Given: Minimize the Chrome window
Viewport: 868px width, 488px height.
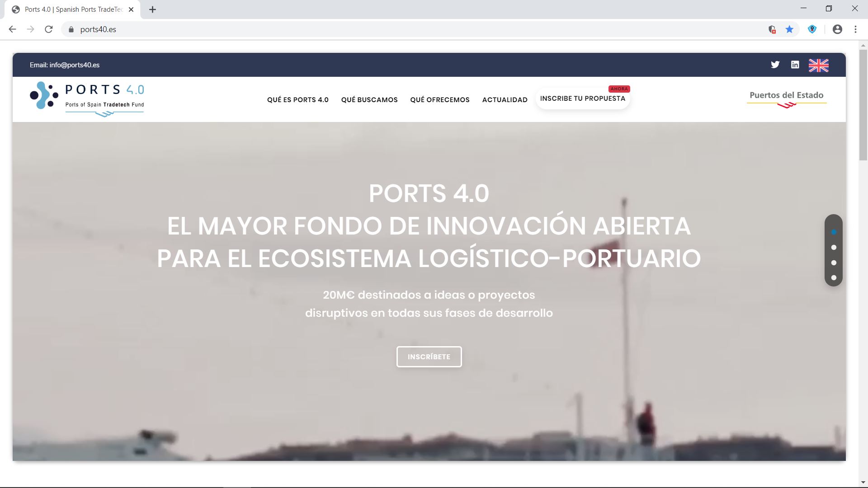Looking at the screenshot, I should click(803, 9).
